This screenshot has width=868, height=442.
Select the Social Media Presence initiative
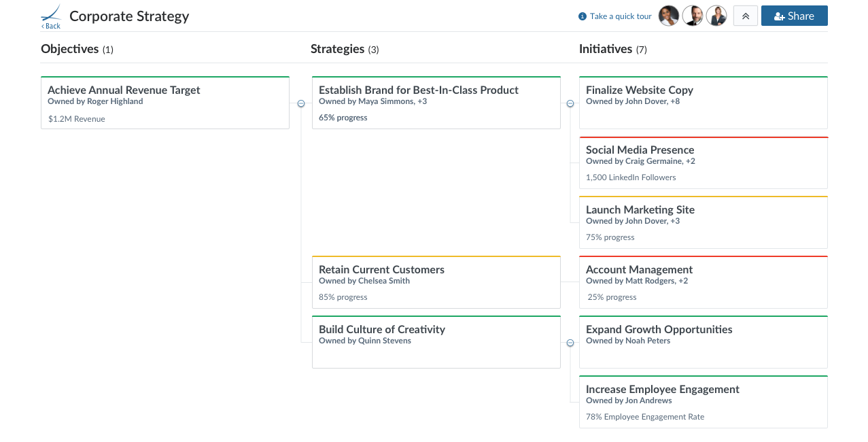click(x=704, y=163)
